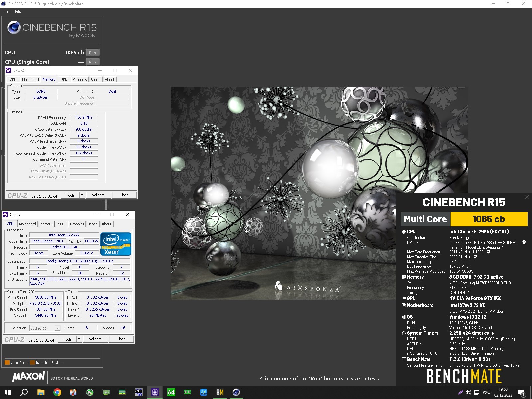Click the shield icon next to CPUID value

(x=524, y=242)
